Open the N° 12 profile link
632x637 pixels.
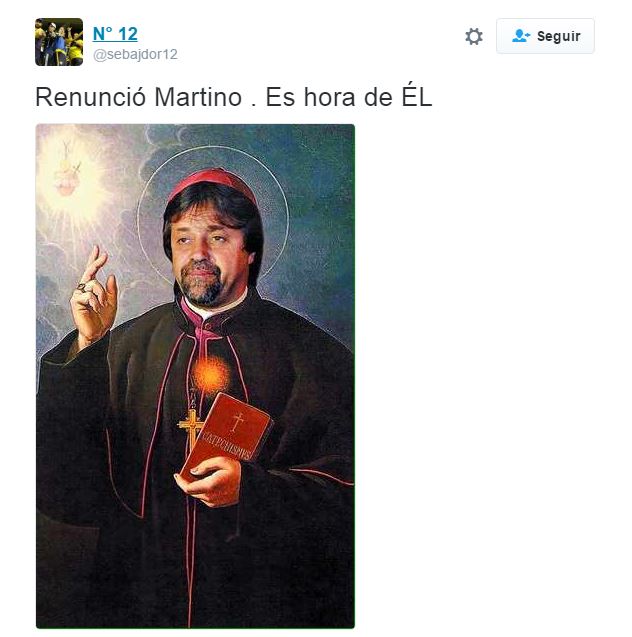pos(115,34)
